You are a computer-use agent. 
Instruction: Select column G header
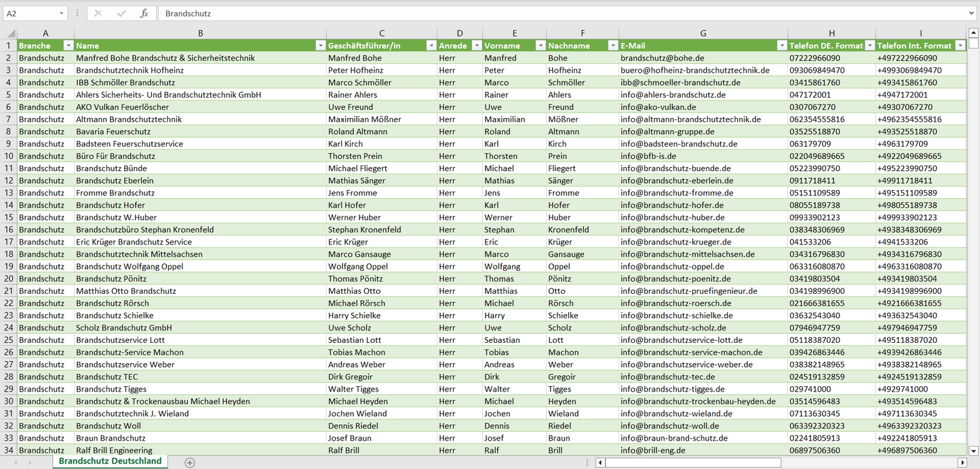(703, 33)
